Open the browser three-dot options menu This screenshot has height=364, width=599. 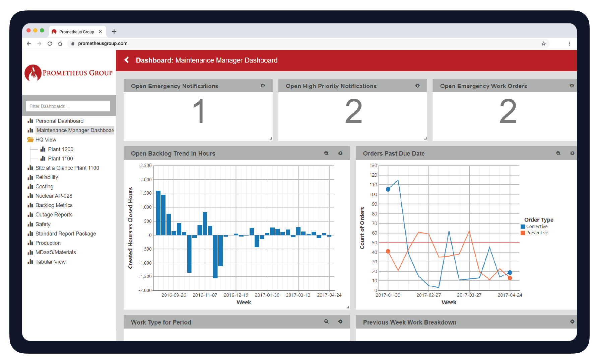[x=570, y=43]
